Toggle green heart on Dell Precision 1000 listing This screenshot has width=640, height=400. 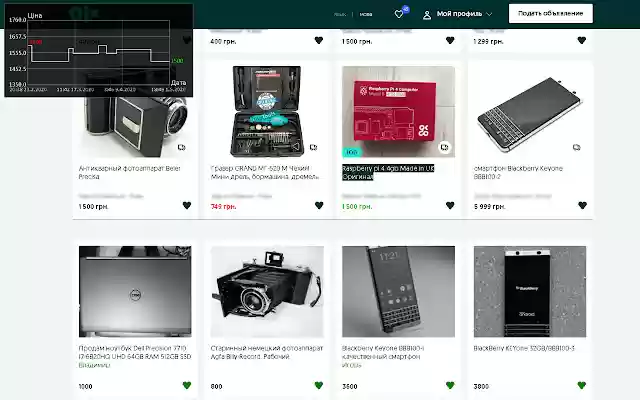click(187, 385)
